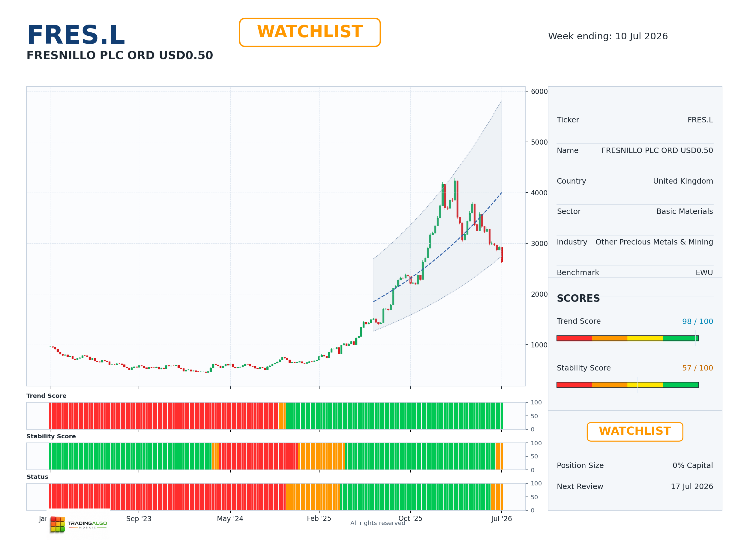Viewport: 756px width, 540px height.
Task: Click the 'FRES.L' ticker value in the info panel
Action: pos(700,120)
